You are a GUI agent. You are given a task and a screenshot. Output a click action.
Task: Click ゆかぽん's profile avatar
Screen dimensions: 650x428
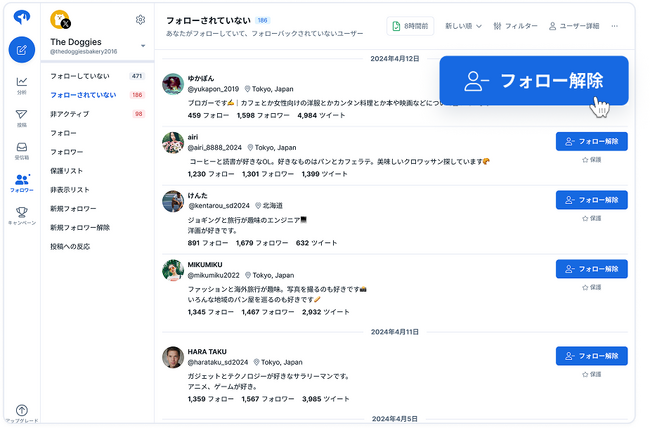[173, 84]
